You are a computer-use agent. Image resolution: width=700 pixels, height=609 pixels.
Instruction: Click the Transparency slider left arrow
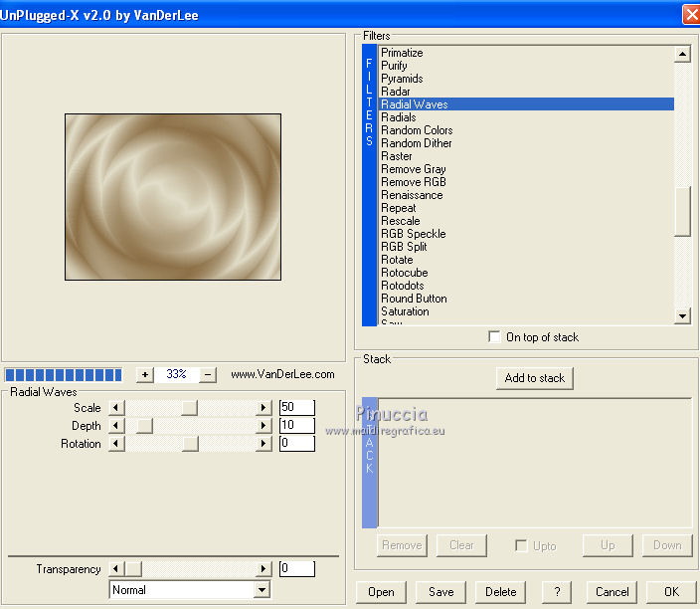pos(116,569)
